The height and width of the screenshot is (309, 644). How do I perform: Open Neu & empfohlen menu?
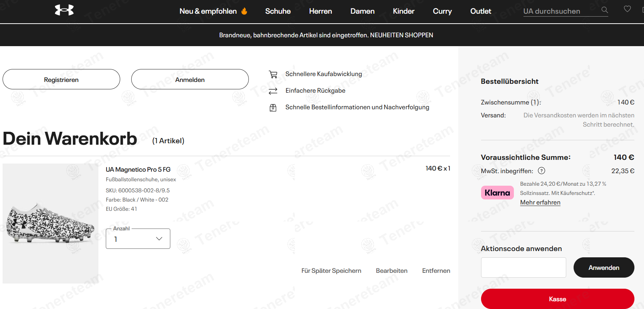pos(208,11)
